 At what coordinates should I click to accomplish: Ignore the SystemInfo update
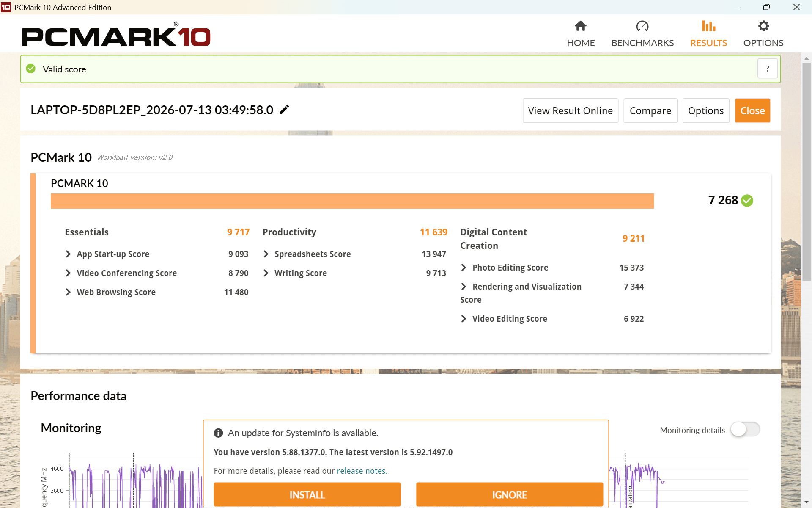[510, 494]
